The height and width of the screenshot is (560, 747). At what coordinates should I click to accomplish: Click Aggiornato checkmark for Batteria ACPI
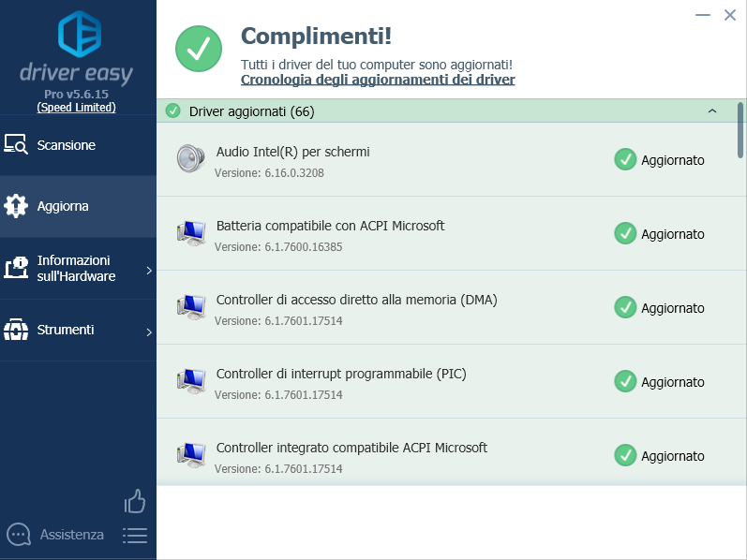625,233
